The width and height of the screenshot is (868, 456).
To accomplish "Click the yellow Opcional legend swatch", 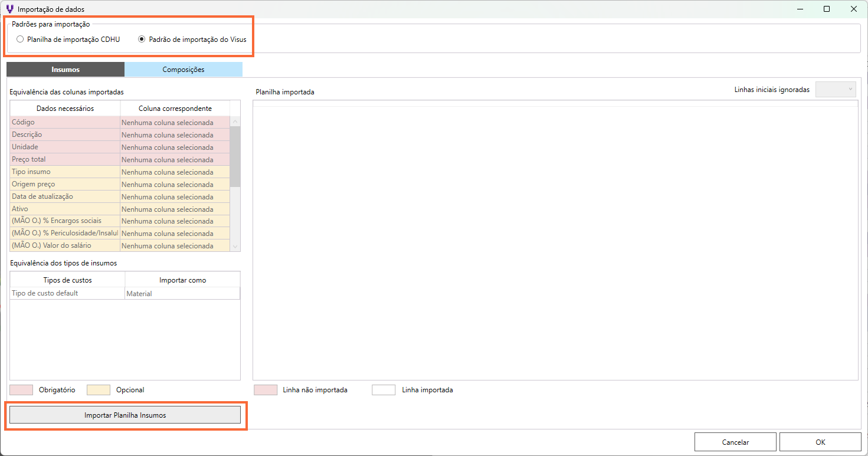I will [x=99, y=390].
